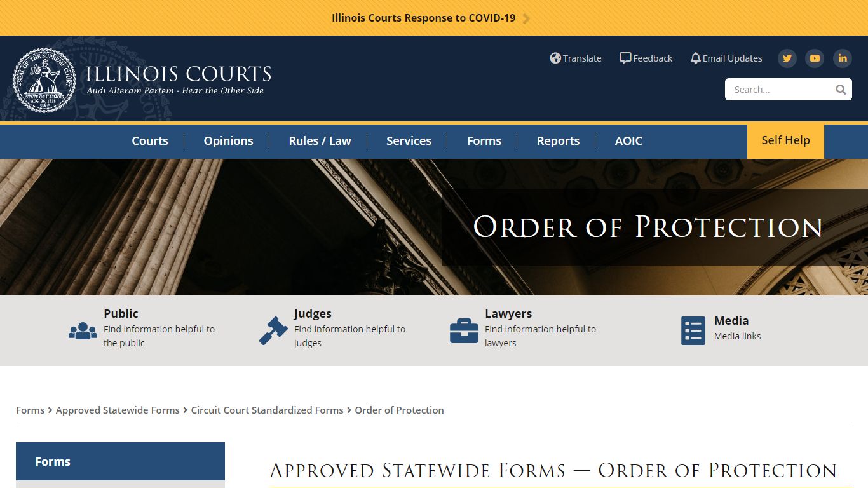This screenshot has width=868, height=488.
Task: Click the Order of Protection banner title
Action: click(648, 227)
